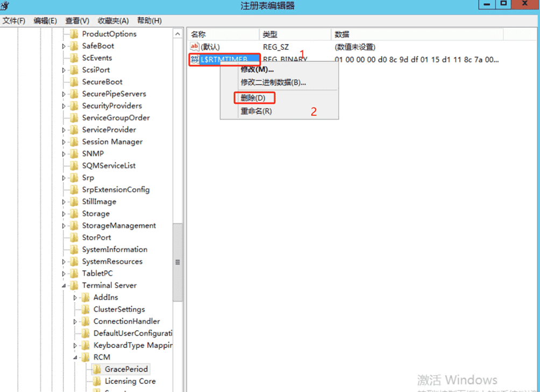Select the GracePeriod folder icon
Viewport: 540px width, 392px height.
pos(97,369)
